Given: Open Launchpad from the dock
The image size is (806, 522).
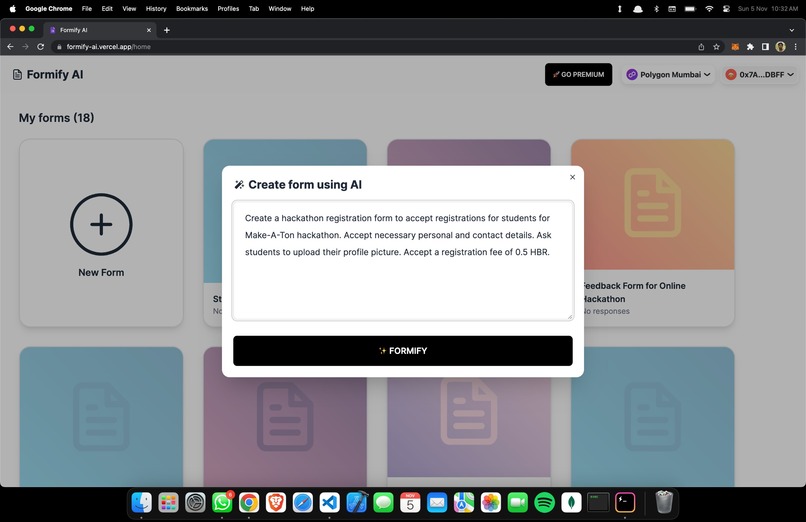Looking at the screenshot, I should 168,502.
